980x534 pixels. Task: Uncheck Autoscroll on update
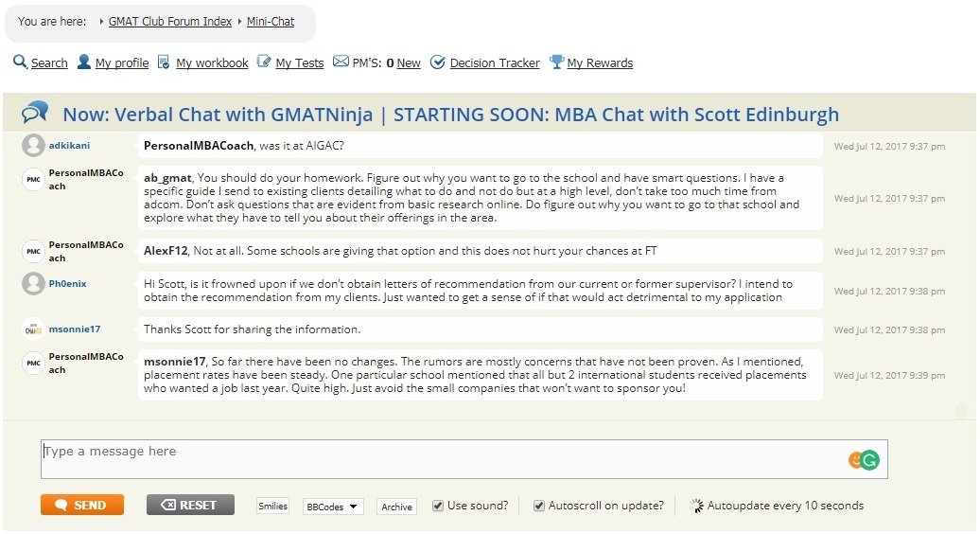[x=539, y=506]
